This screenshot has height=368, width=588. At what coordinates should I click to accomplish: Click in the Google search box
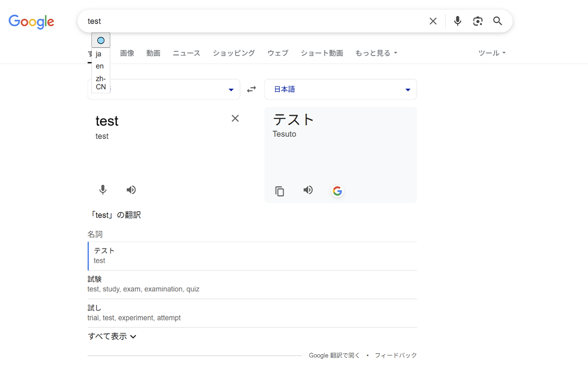tap(253, 21)
